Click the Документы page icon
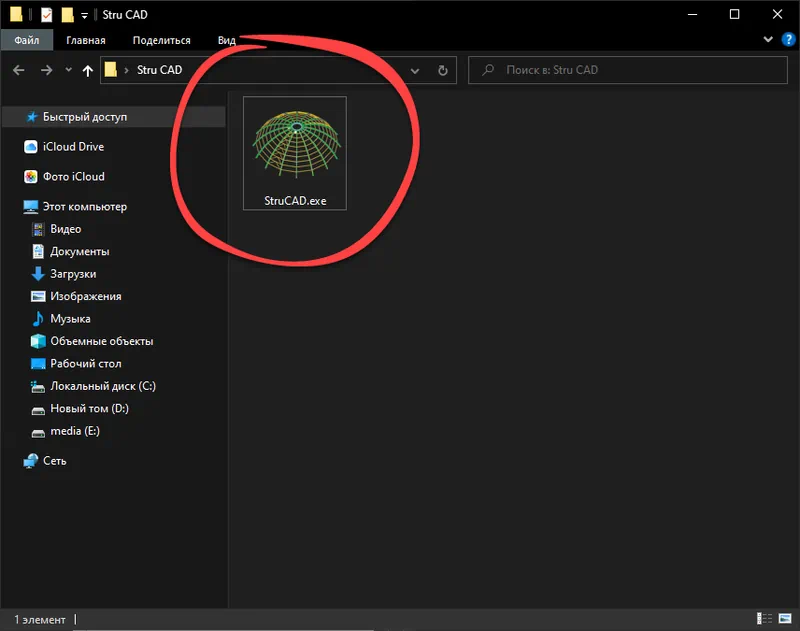Viewport: 800px width, 631px height. coord(38,251)
